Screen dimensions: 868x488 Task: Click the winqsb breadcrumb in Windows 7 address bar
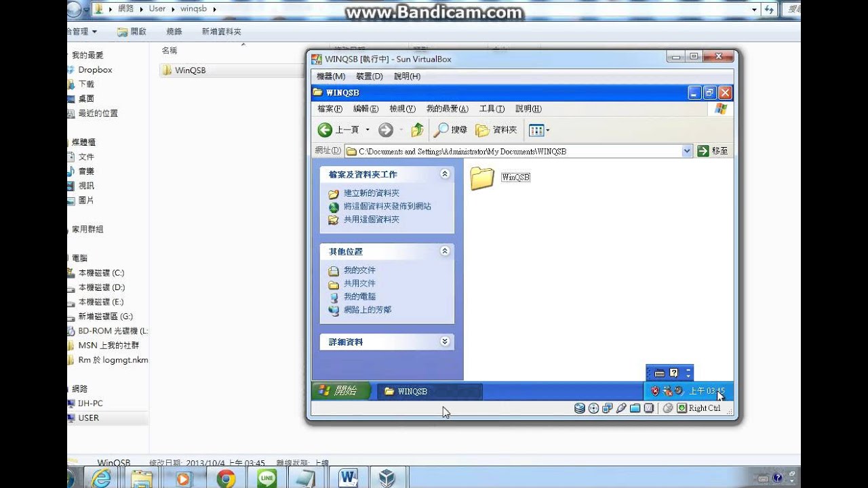click(x=193, y=9)
